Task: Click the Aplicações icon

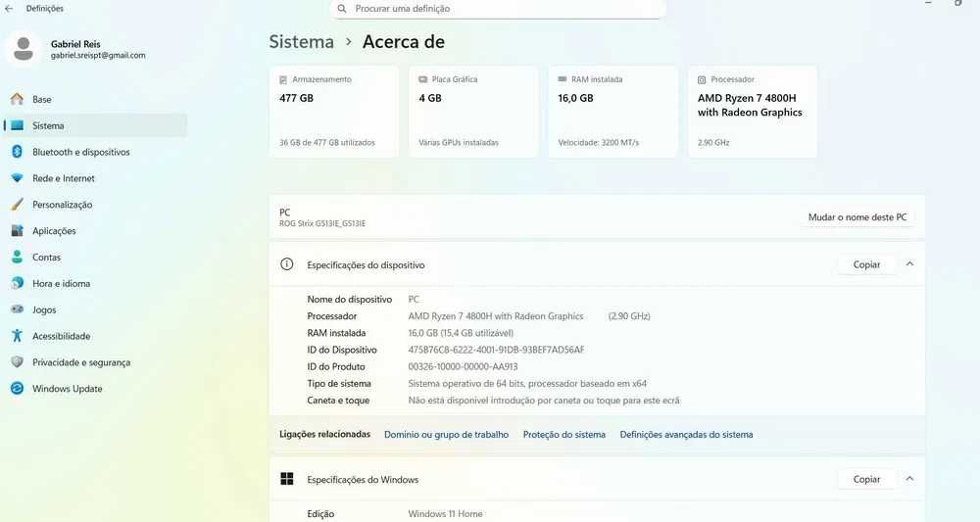Action: coord(17,230)
